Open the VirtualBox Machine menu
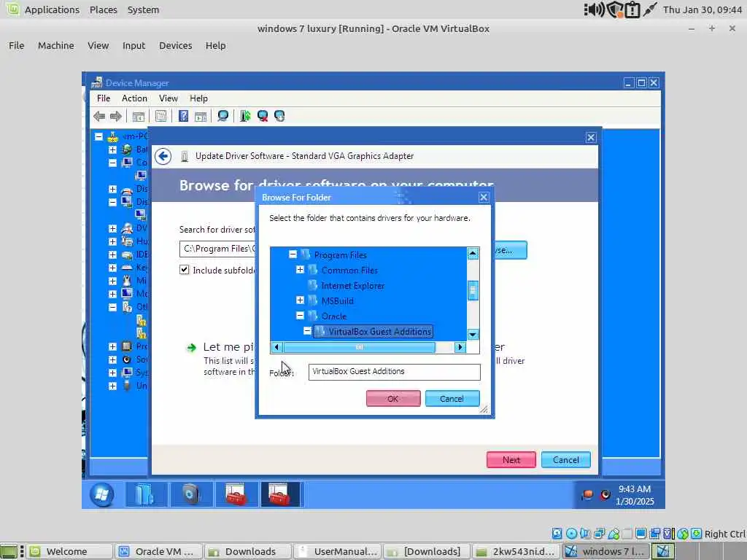This screenshot has width=747, height=560. [x=55, y=46]
